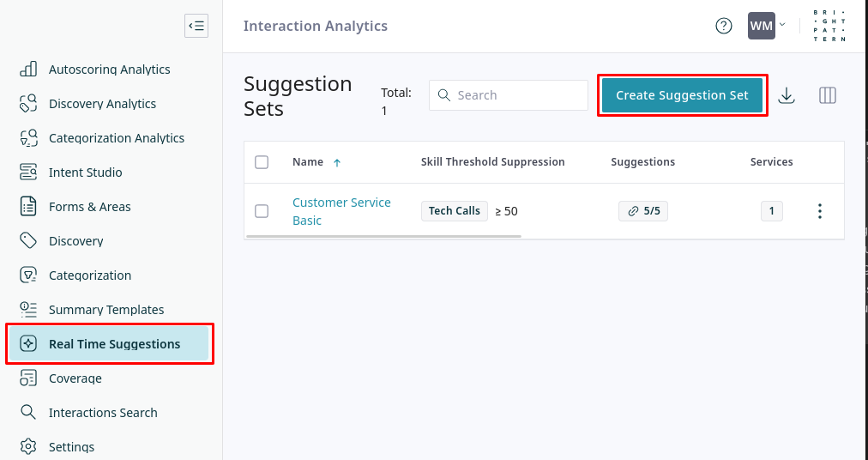
Task: Open the 5/5 linked suggestions badge
Action: [x=643, y=211]
